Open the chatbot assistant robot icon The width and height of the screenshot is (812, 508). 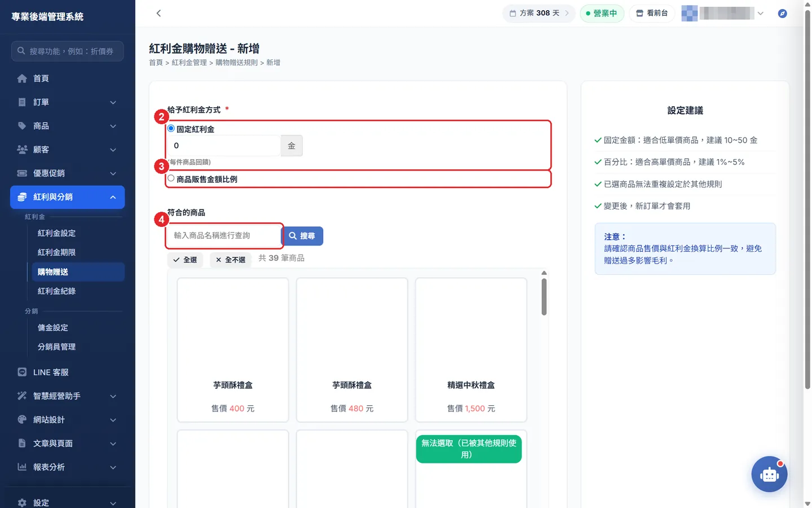(x=769, y=474)
